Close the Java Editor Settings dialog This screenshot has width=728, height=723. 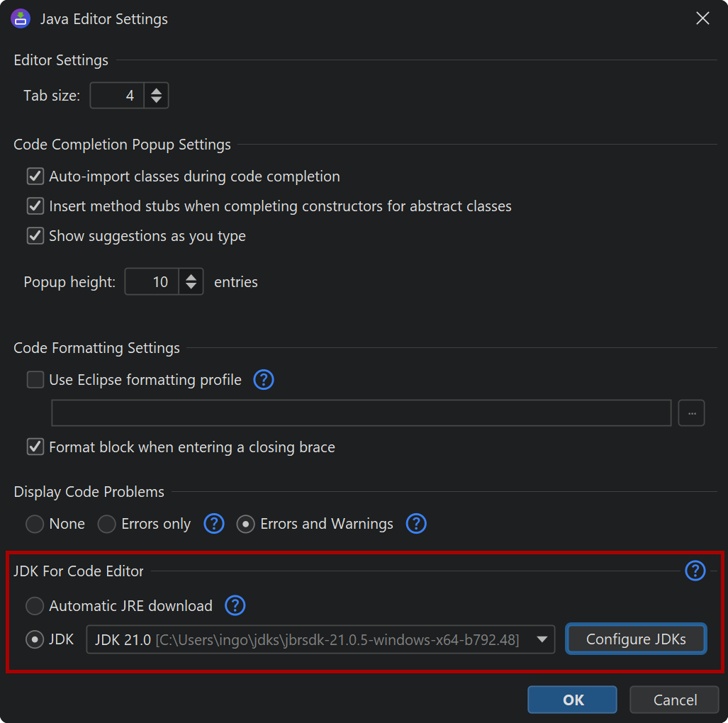click(702, 18)
